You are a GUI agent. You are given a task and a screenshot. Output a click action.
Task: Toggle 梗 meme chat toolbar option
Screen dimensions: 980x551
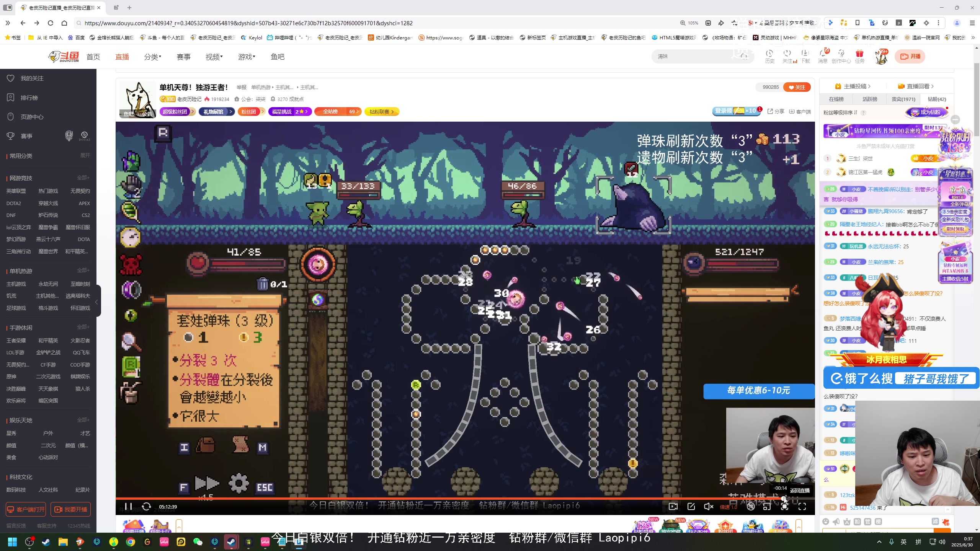[878, 522]
